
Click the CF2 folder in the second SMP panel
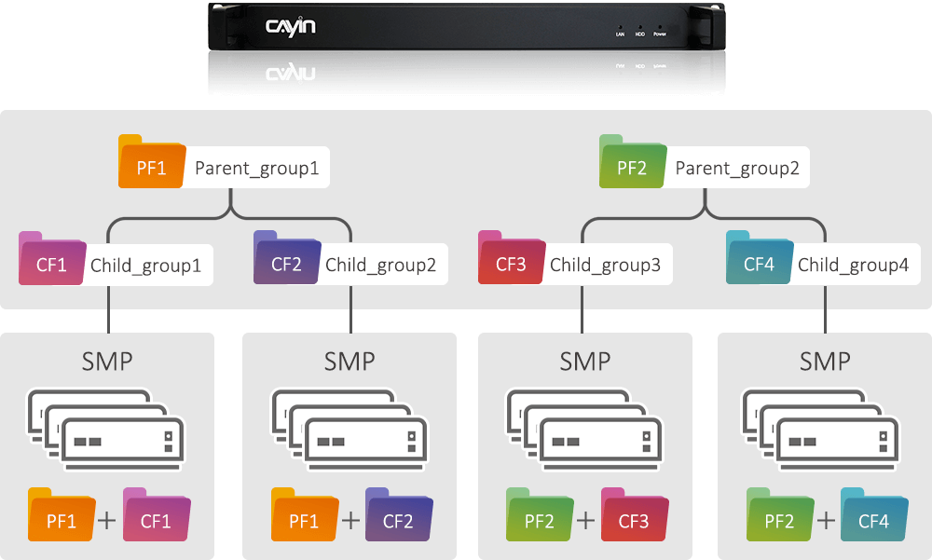click(x=399, y=515)
